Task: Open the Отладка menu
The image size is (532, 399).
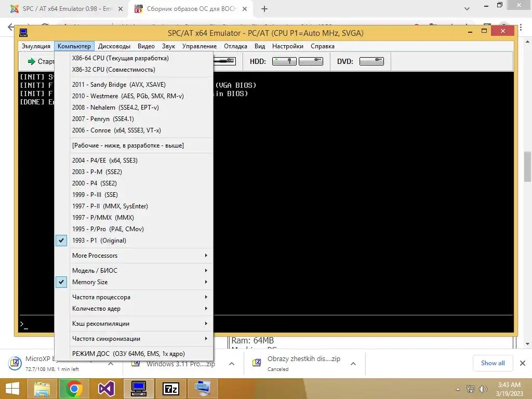Action: coord(235,46)
